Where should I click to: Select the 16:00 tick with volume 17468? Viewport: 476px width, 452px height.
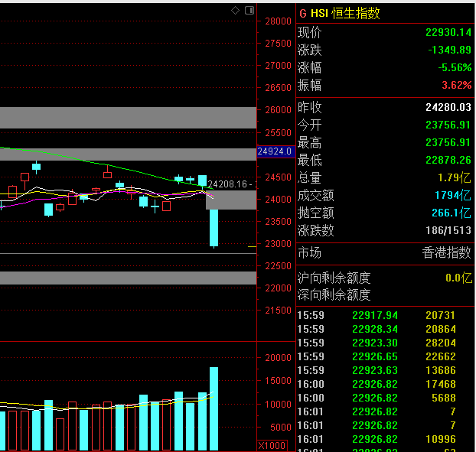(385, 385)
